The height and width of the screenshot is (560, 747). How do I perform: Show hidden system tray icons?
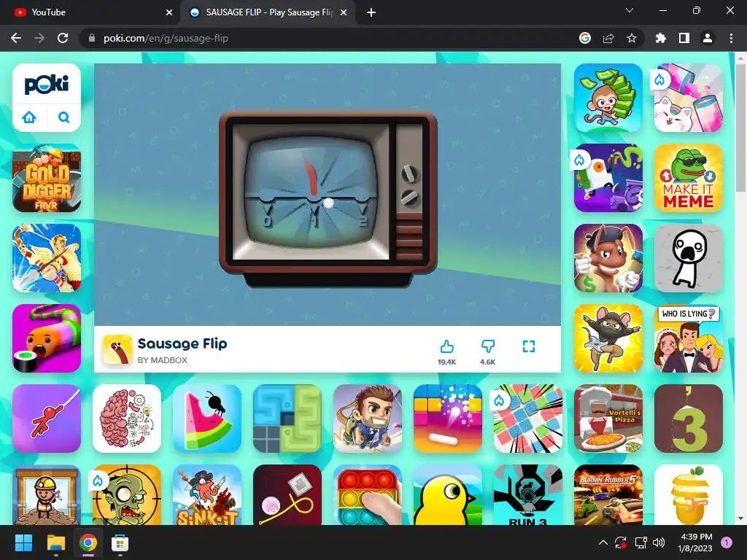pos(603,542)
